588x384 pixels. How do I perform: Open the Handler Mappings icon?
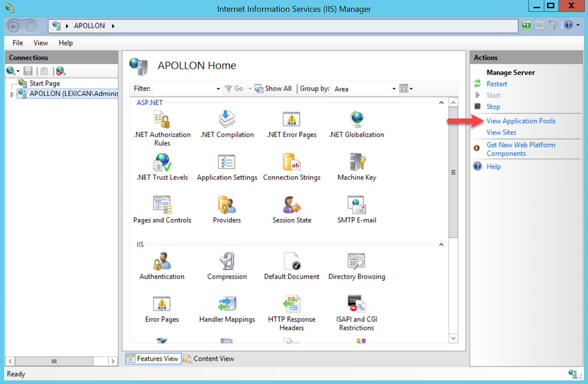click(227, 305)
